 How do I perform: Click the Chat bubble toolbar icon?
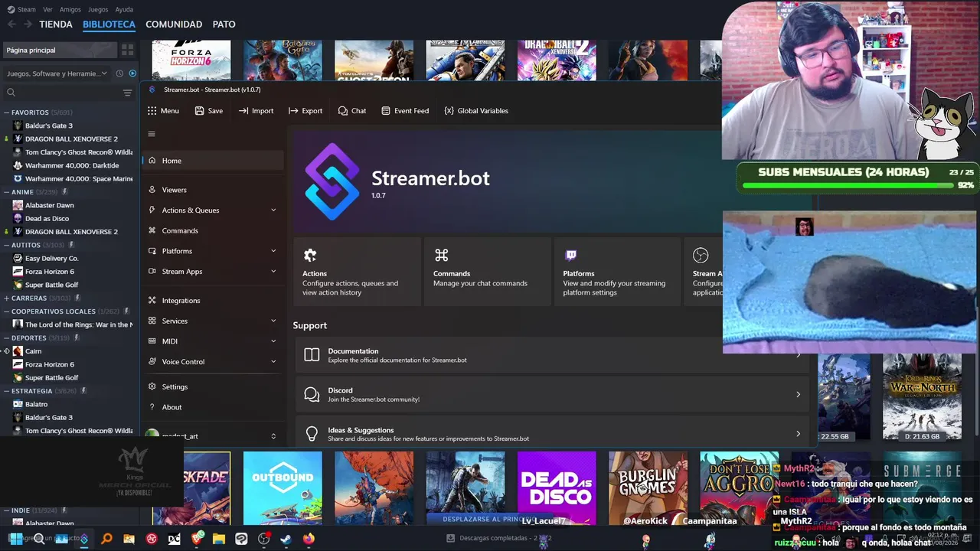[x=342, y=111]
